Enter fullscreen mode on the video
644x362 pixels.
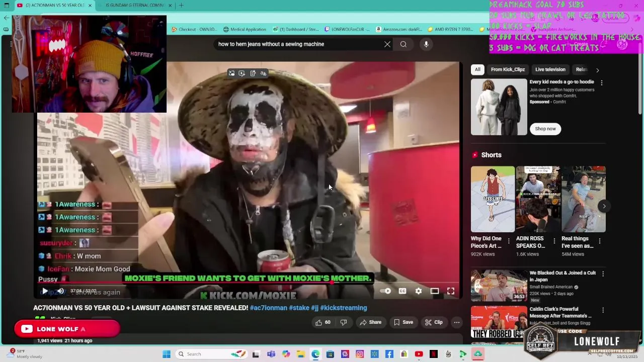point(451,291)
